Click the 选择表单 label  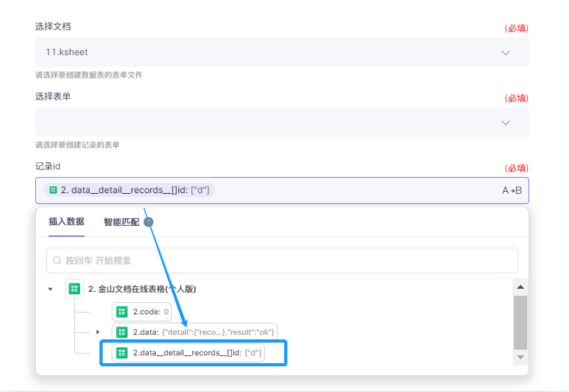click(x=53, y=96)
